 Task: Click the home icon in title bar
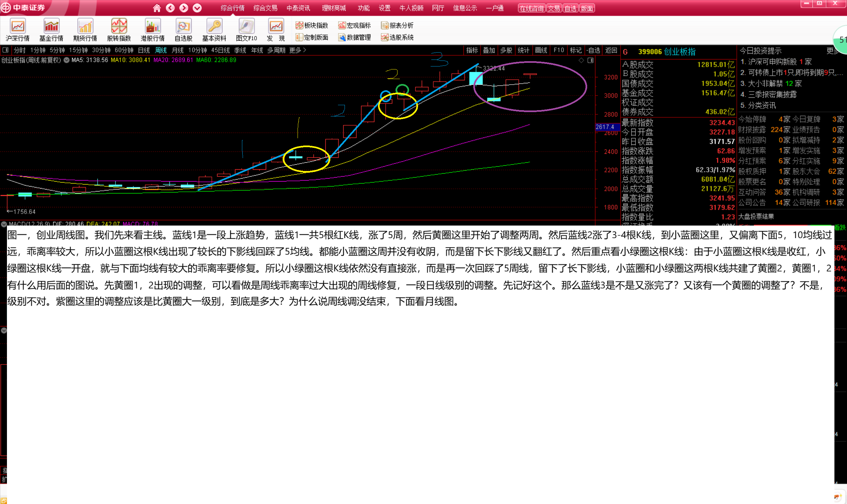(x=157, y=8)
